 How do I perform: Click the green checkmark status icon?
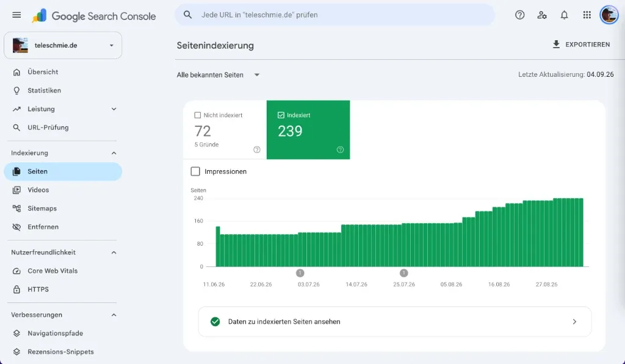tap(215, 322)
